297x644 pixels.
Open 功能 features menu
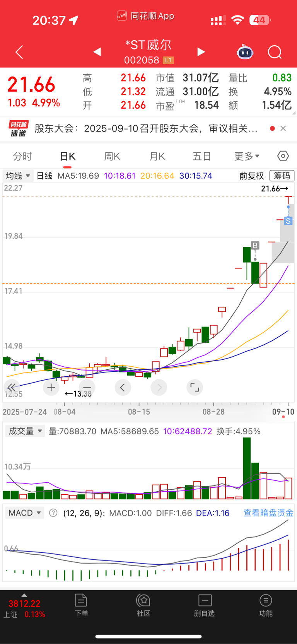(266, 605)
